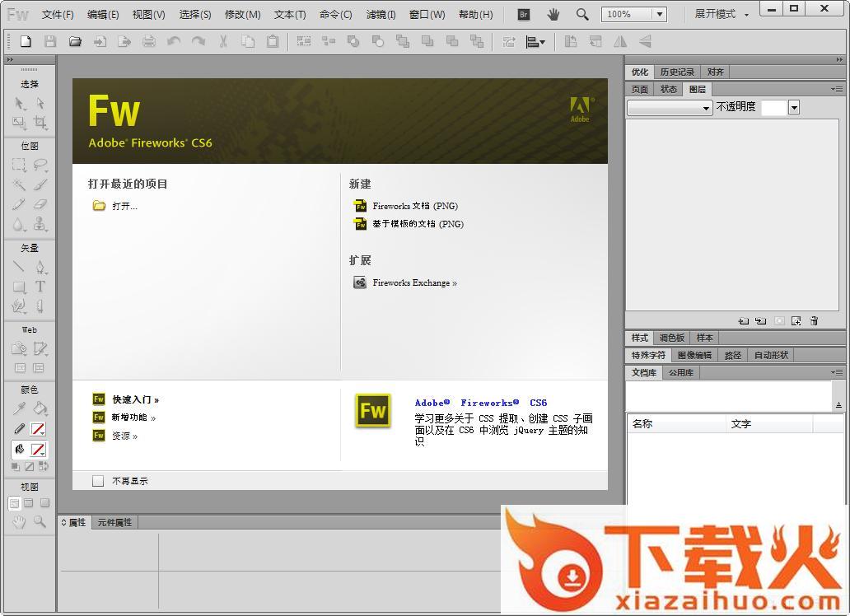Viewport: 850px width, 616px height.
Task: Select the Crop tool
Action: click(x=40, y=123)
